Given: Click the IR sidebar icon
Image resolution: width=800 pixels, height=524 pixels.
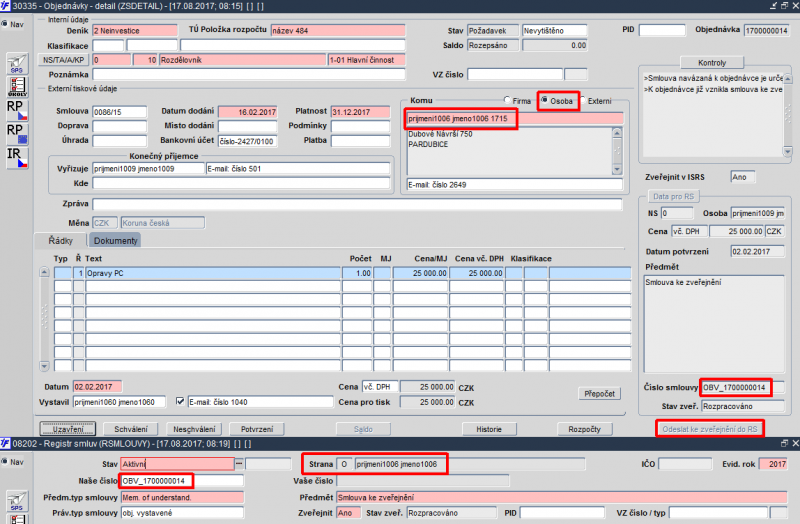Looking at the screenshot, I should point(17,157).
